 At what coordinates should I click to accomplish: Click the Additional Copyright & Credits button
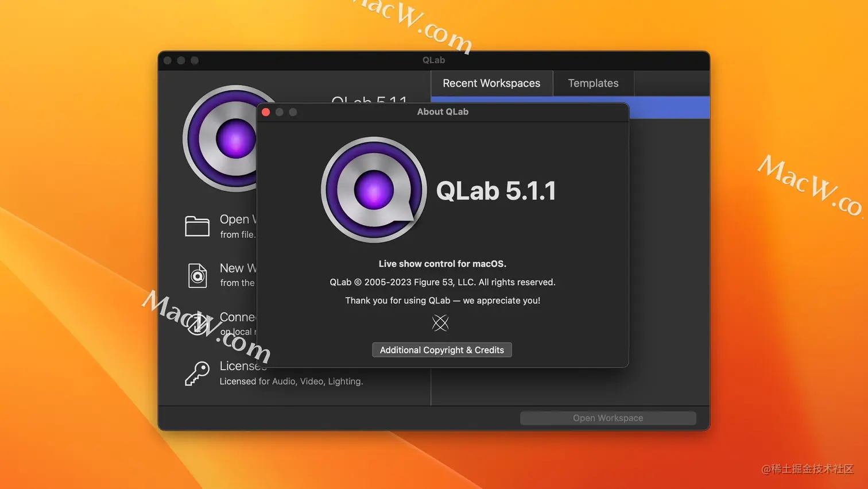click(441, 350)
